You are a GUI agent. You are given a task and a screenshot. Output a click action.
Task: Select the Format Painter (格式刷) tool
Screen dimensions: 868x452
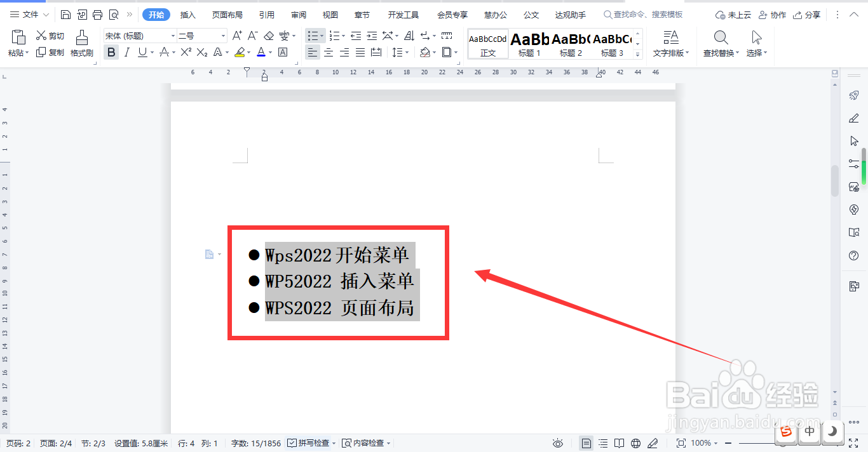point(82,44)
